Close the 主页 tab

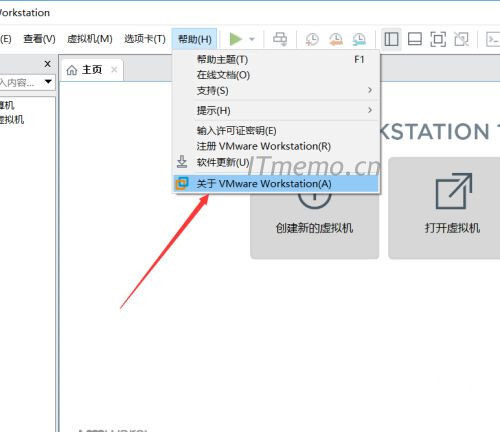point(114,70)
